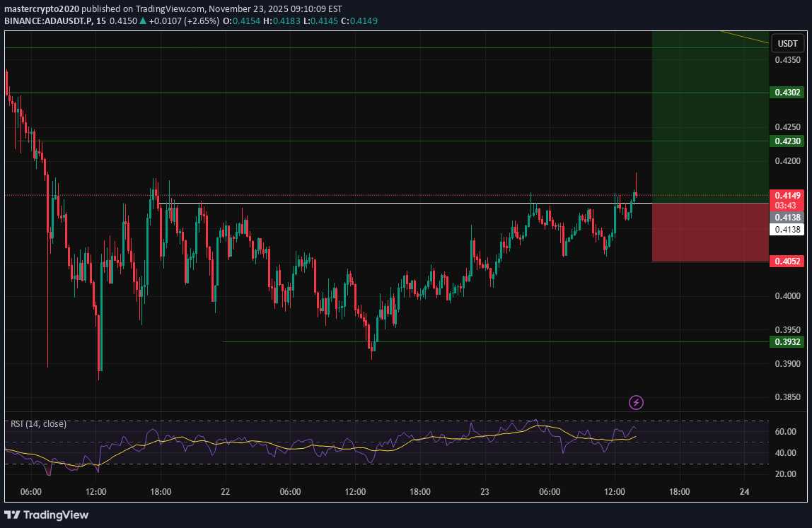The image size is (812, 528).
Task: Select the white 0.4138 entry price label
Action: coord(787,229)
